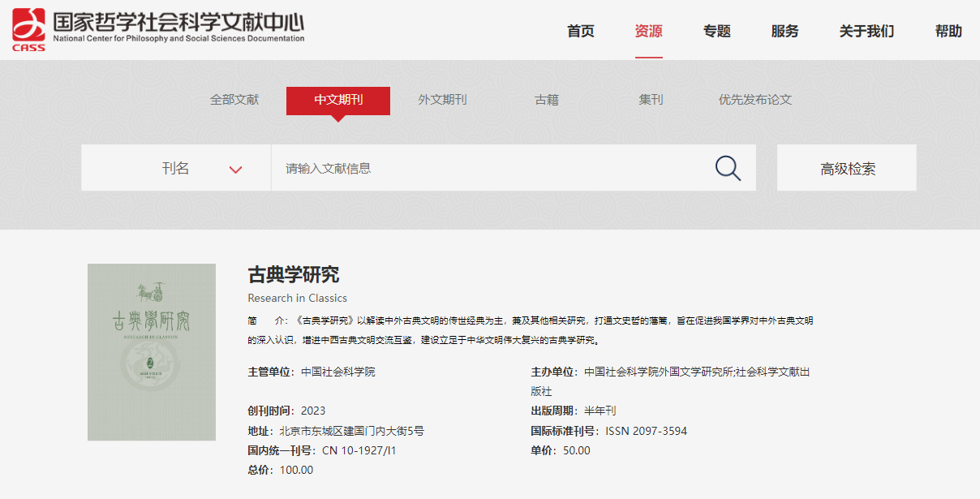This screenshot has width=980, height=499.
Task: Click the CASS logo icon
Action: click(x=28, y=29)
